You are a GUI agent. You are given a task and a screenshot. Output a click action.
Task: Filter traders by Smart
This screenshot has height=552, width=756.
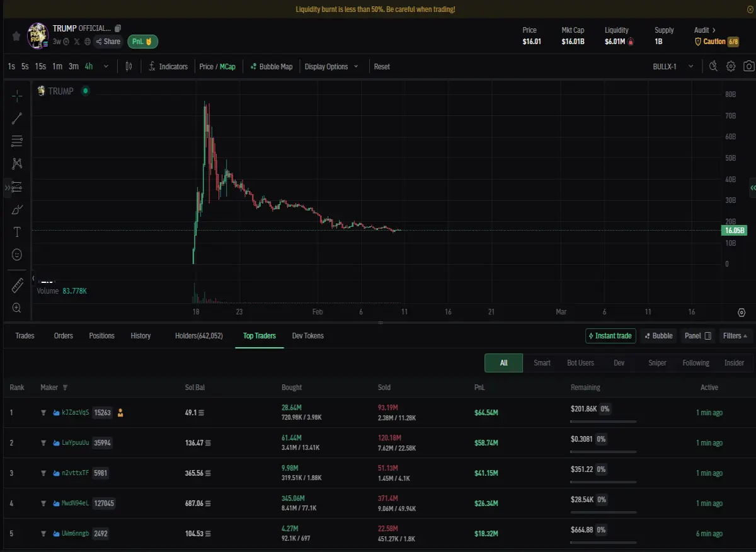542,363
